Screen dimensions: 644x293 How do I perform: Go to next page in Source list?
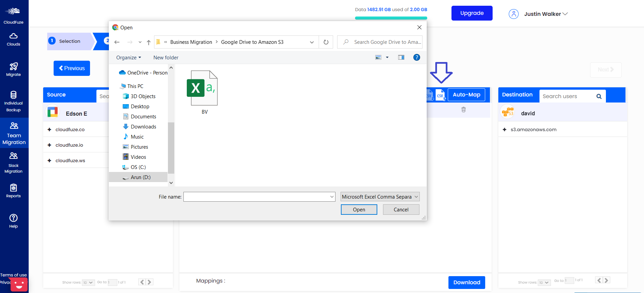150,282
